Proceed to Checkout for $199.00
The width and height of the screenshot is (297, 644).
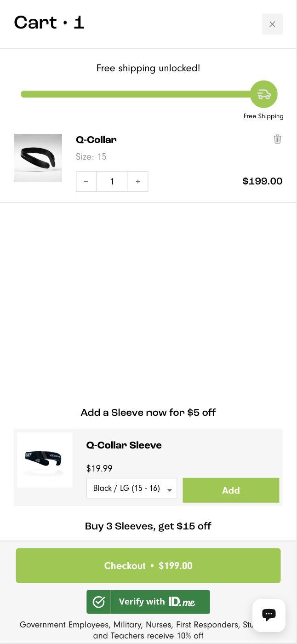click(148, 565)
